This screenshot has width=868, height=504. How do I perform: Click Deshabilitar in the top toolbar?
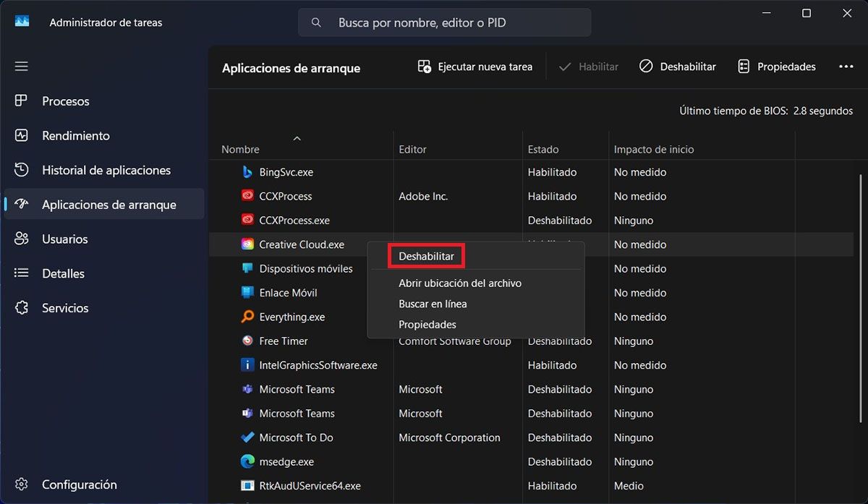[x=678, y=67]
